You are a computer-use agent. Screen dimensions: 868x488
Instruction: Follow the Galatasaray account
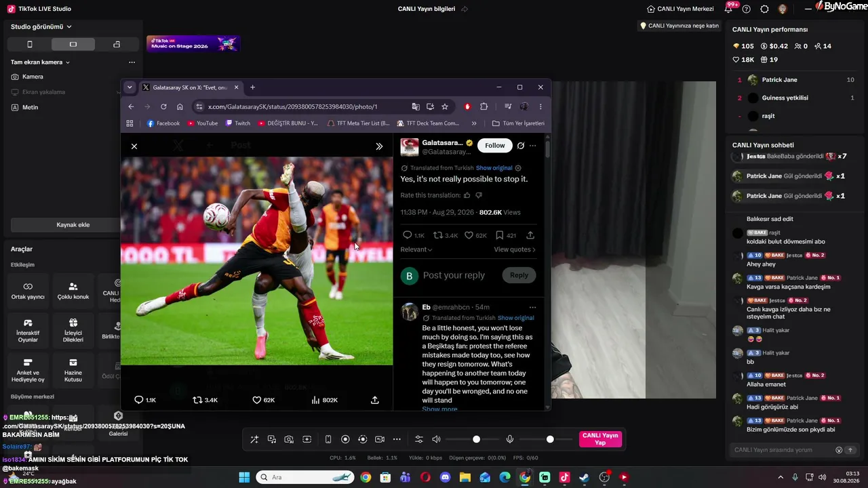point(495,145)
